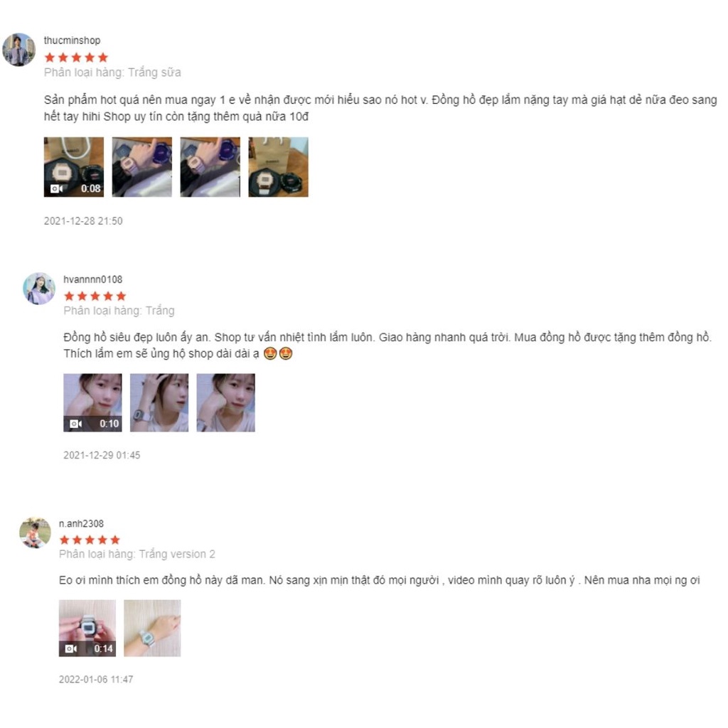This screenshot has height=728, width=728.
Task: Open thucminshop's third review photo
Action: [x=210, y=167]
